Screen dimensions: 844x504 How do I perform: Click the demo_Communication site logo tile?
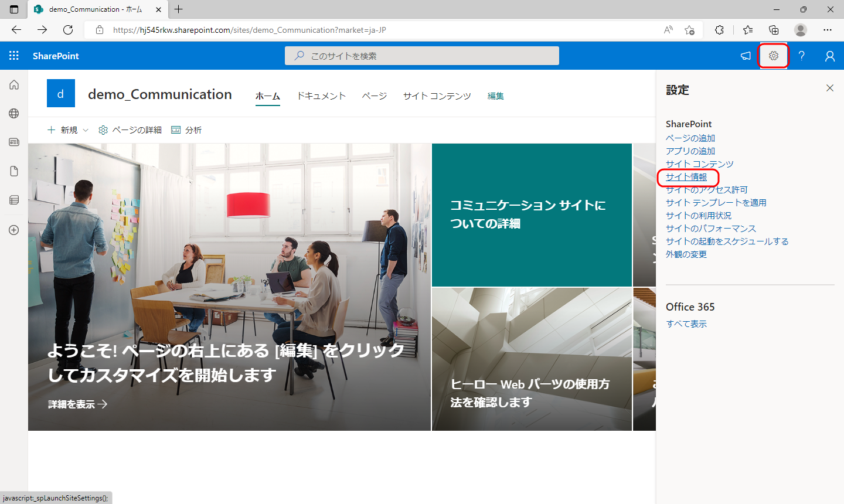pos(61,93)
